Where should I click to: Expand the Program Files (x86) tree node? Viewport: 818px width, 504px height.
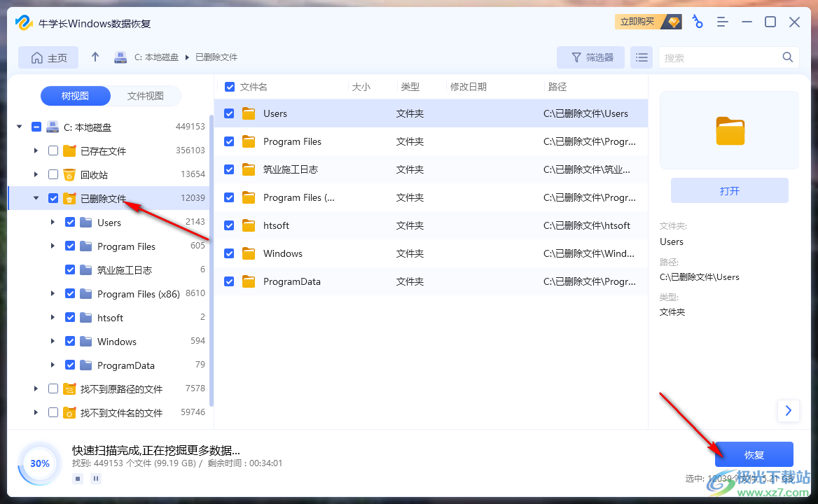[53, 293]
